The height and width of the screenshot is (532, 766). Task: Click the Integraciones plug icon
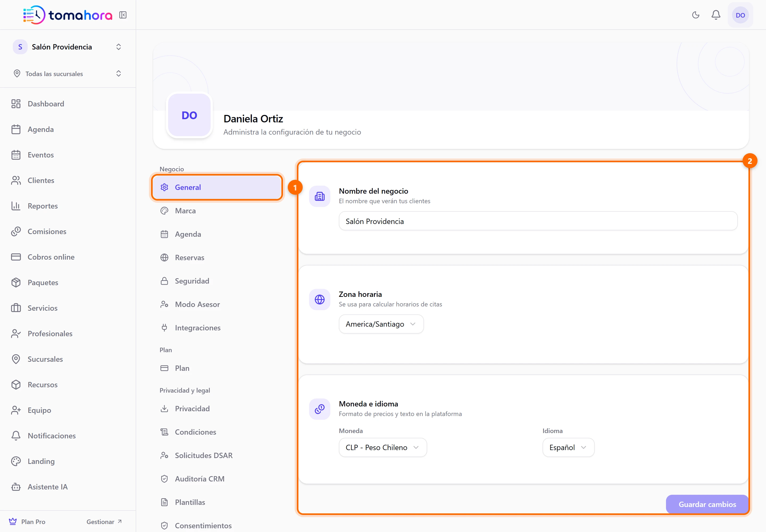[x=164, y=328]
